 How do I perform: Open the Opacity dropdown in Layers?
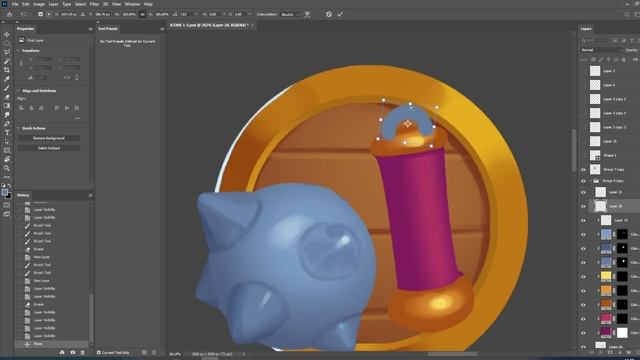tap(632, 50)
